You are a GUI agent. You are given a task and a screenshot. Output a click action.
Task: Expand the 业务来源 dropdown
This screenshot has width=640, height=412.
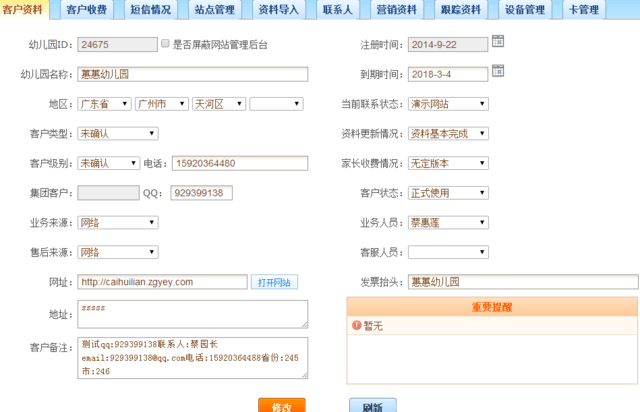point(118,223)
